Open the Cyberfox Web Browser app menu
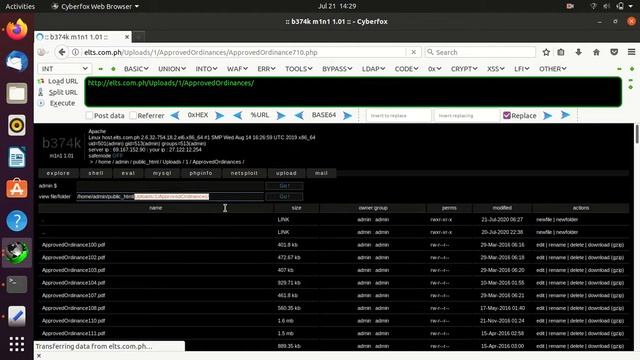The height and width of the screenshot is (360, 640). [96, 6]
